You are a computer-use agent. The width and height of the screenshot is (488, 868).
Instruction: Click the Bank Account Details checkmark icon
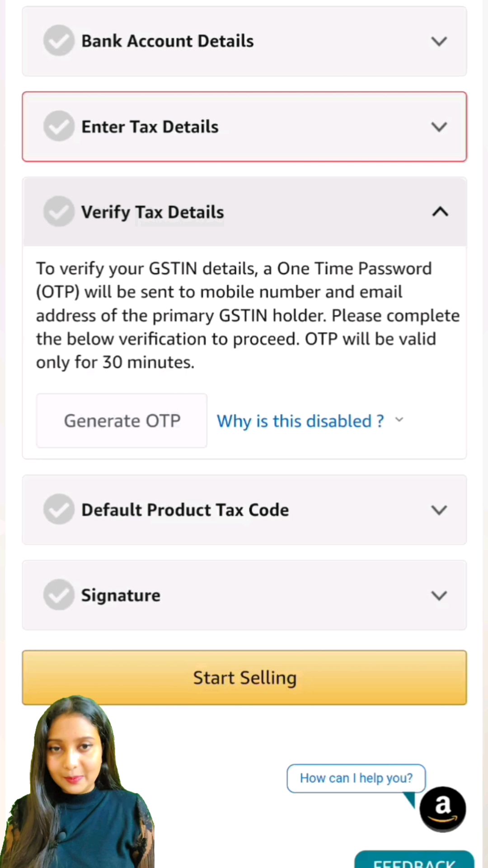tap(59, 41)
